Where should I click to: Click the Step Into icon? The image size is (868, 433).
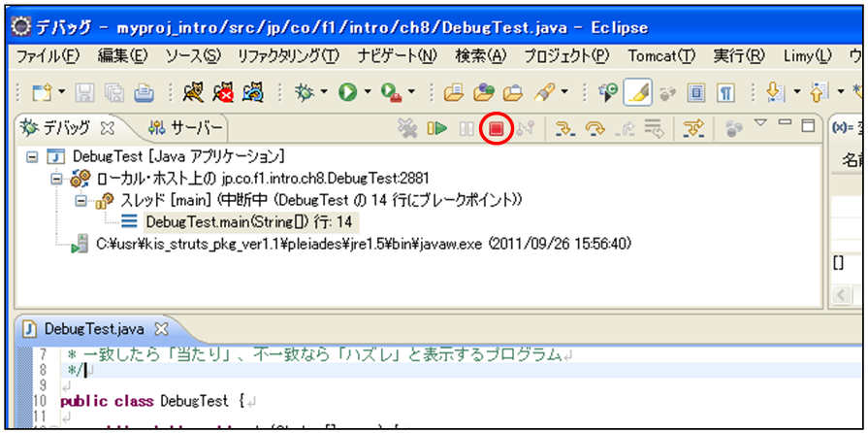565,127
